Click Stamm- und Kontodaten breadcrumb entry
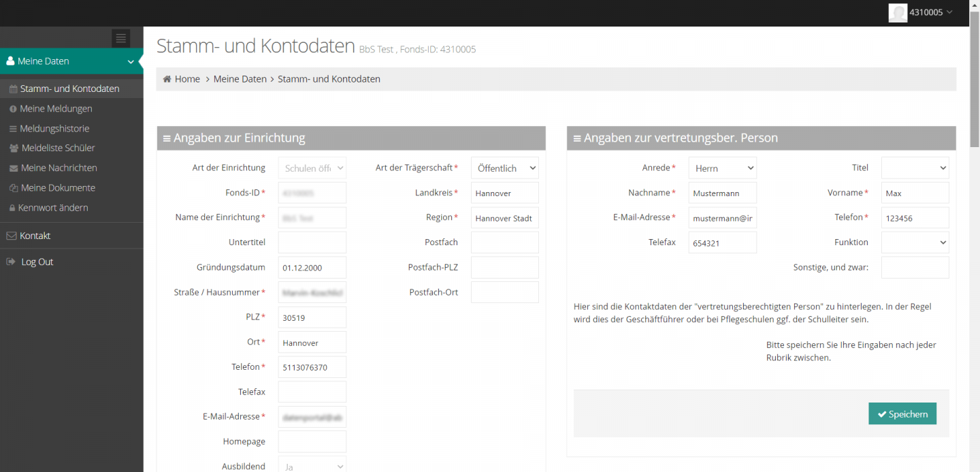The image size is (980, 472). click(x=329, y=79)
